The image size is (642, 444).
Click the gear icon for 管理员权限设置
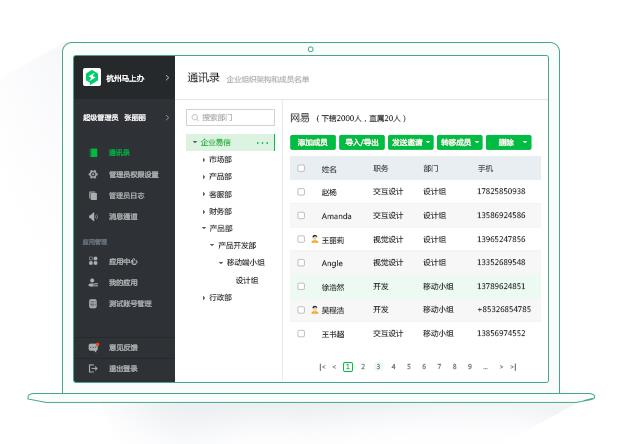pyautogui.click(x=93, y=174)
